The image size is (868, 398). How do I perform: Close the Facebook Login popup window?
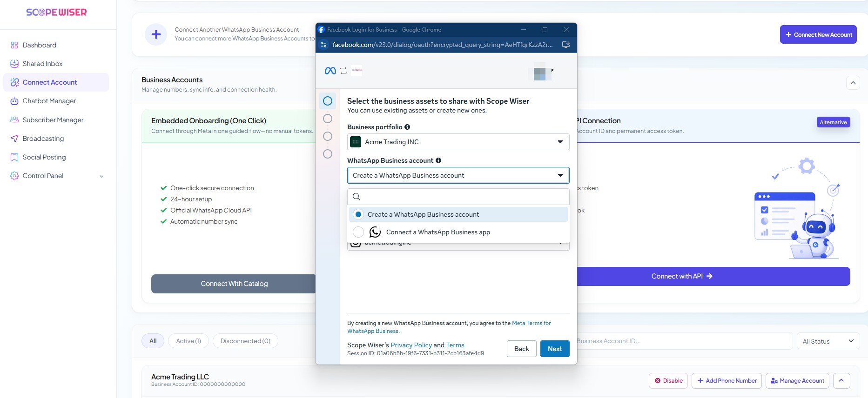[566, 30]
